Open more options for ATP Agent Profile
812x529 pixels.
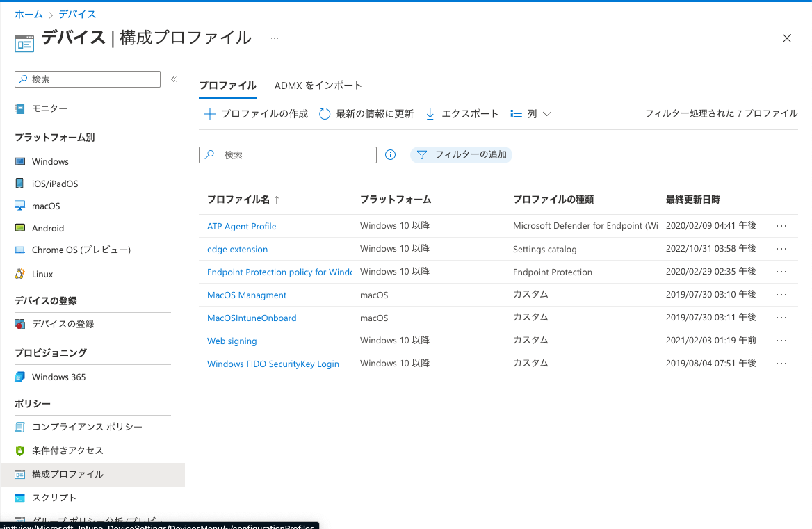(x=781, y=226)
